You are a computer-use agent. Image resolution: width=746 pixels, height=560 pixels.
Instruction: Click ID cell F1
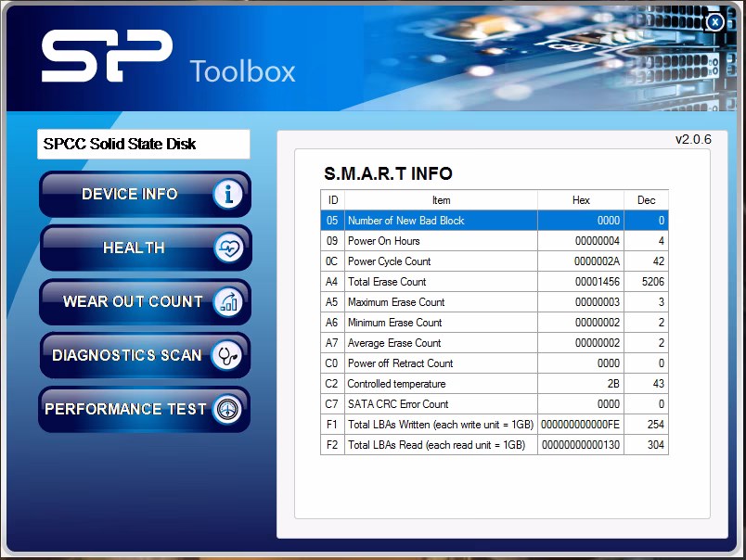[x=331, y=425]
